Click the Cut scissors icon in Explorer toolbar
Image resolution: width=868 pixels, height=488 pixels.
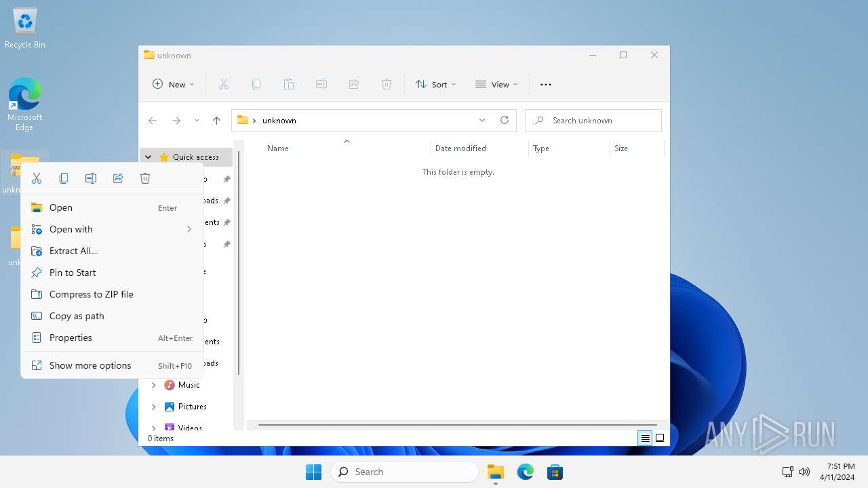(224, 84)
